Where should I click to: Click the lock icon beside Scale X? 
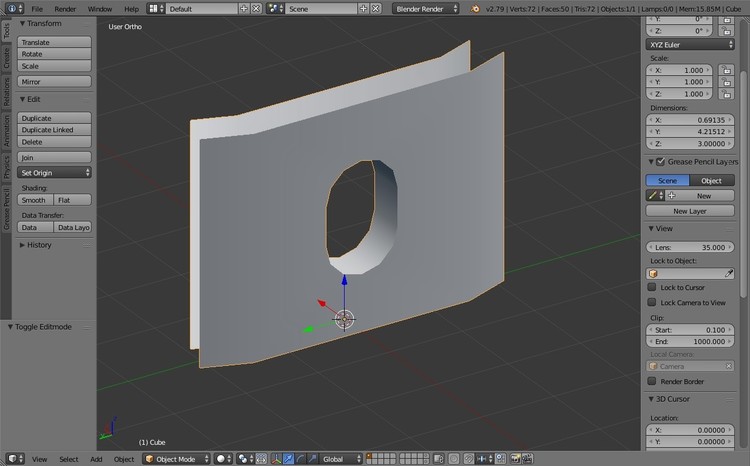[x=725, y=71]
